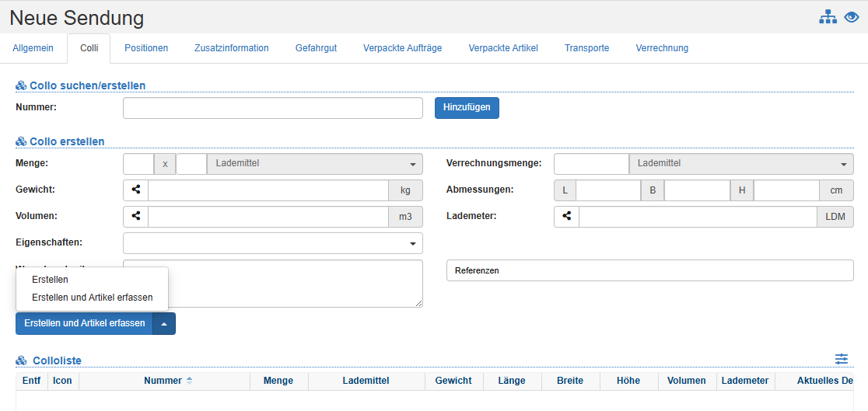This screenshot has width=868, height=411.
Task: Click blue Erstellen und Artikel erfassen button
Action: point(84,324)
